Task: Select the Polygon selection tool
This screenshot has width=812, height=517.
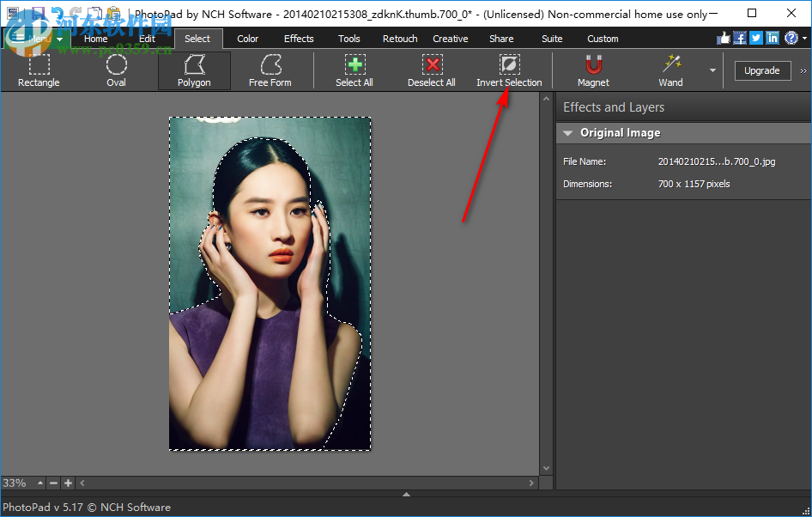Action: (x=193, y=69)
